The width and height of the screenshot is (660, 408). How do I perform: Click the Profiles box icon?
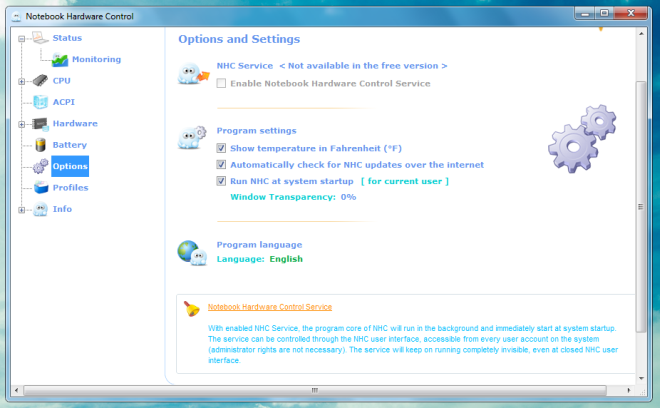41,187
